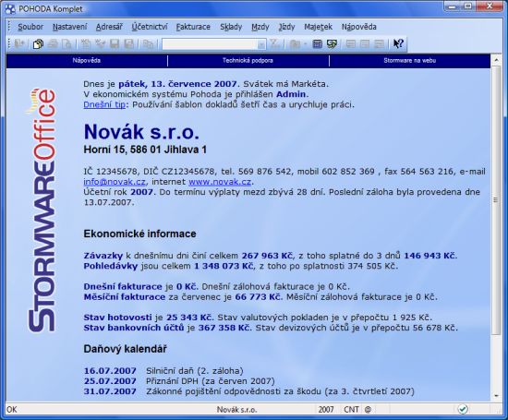Click the scrollbar up arrow
The height and width of the screenshot is (420, 508).
[x=496, y=61]
